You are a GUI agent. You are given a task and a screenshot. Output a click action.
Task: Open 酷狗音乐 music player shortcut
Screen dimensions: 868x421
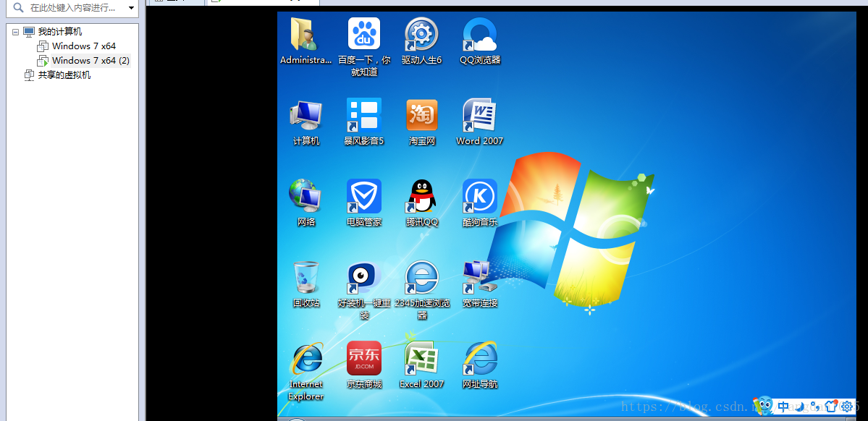tap(480, 195)
